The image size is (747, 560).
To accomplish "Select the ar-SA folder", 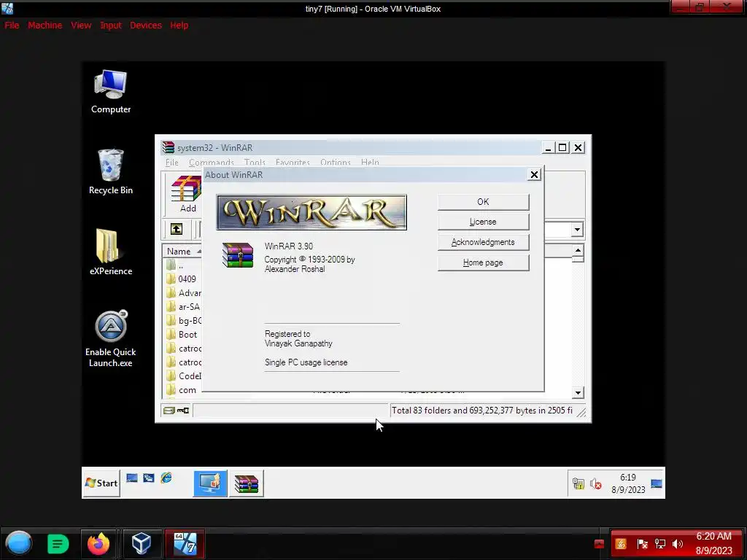I will coord(189,307).
